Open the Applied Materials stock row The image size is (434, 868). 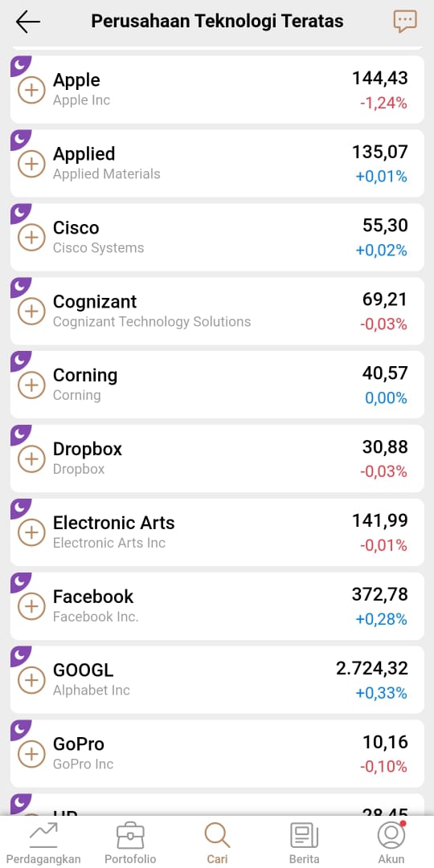tap(217, 163)
